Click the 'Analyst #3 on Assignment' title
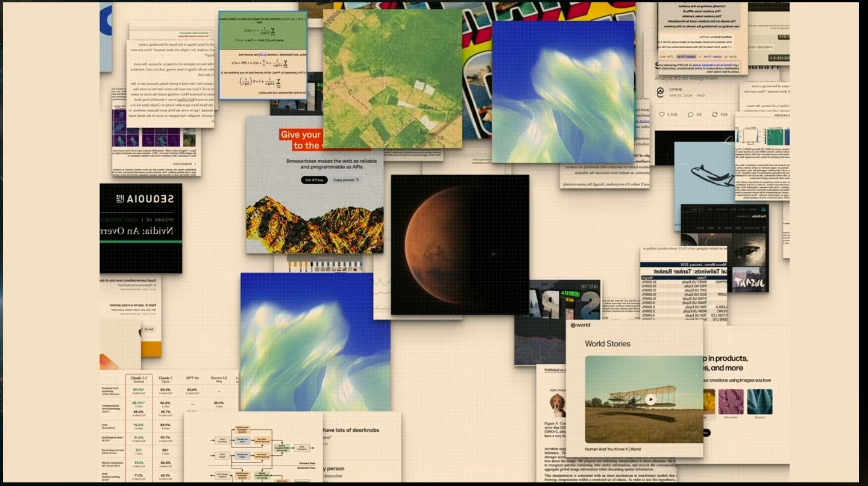Viewport: 868px width, 486px height. (687, 78)
